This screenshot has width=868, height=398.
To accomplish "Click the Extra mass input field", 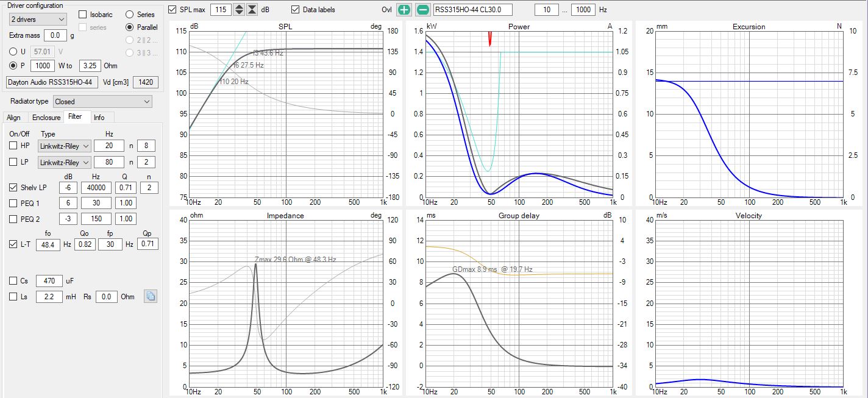I will [x=55, y=35].
